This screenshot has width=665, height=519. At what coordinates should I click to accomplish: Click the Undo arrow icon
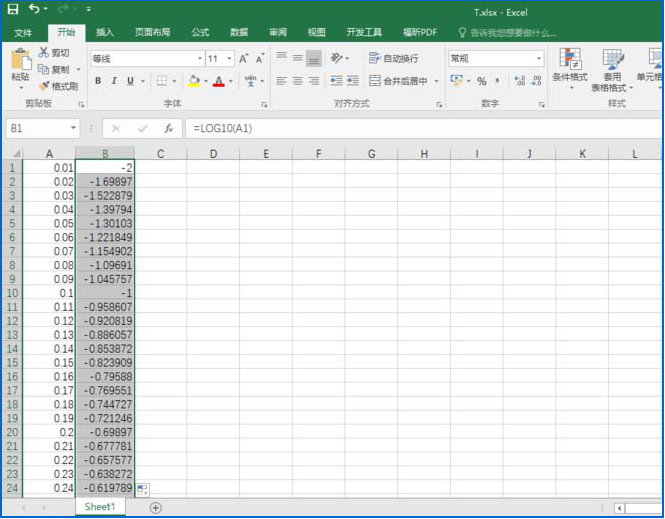coord(35,9)
